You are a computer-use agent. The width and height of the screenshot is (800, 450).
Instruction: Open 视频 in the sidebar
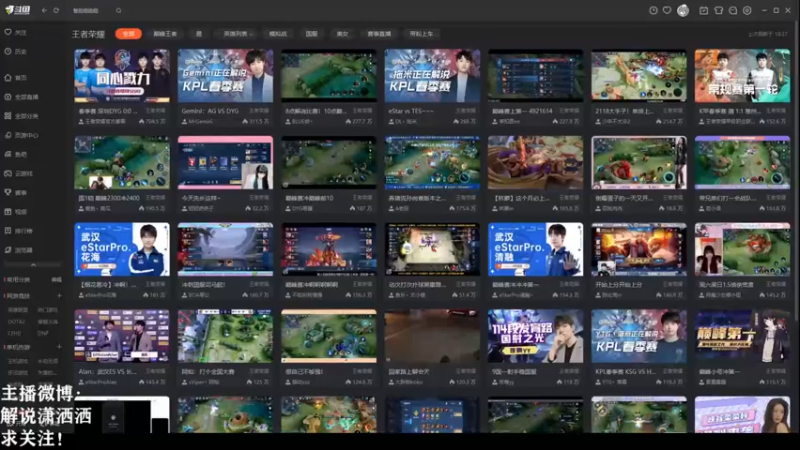[x=16, y=212]
